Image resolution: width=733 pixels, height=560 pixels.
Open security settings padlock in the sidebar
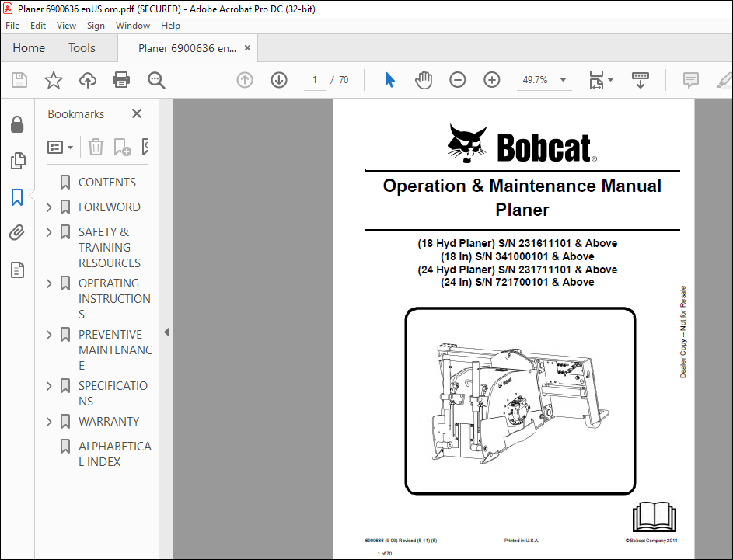[17, 124]
